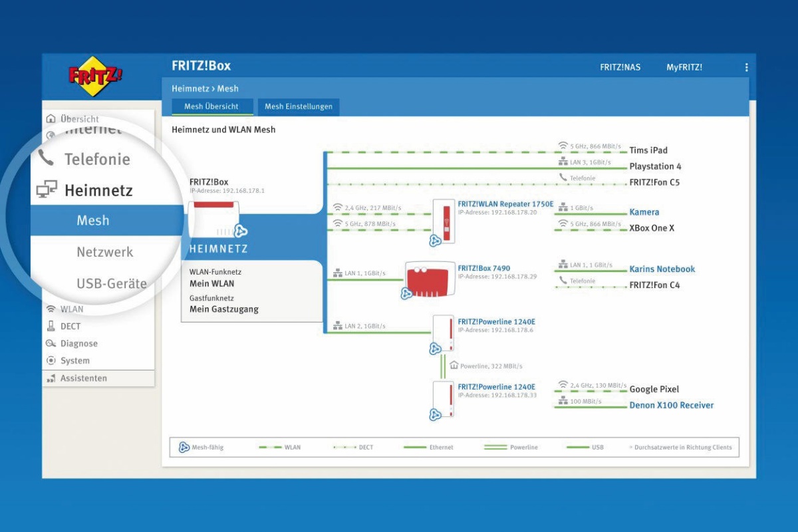Image resolution: width=798 pixels, height=532 pixels.
Task: Click the monitors icon beside Heimnetz
Action: coord(47,190)
